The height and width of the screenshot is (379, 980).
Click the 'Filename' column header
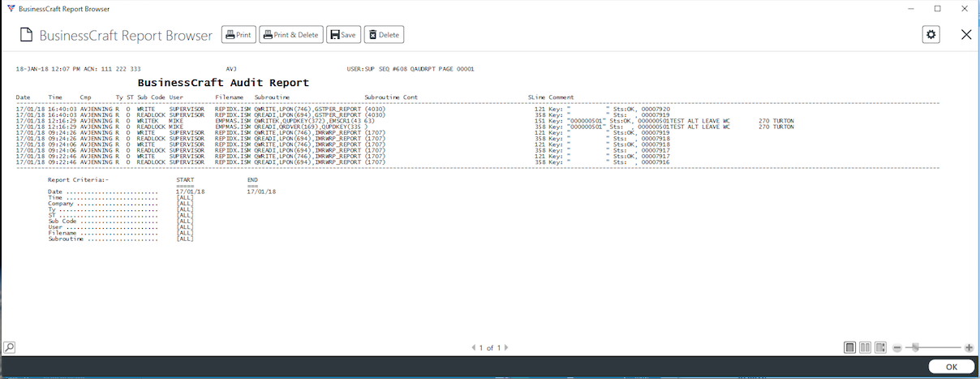231,97
